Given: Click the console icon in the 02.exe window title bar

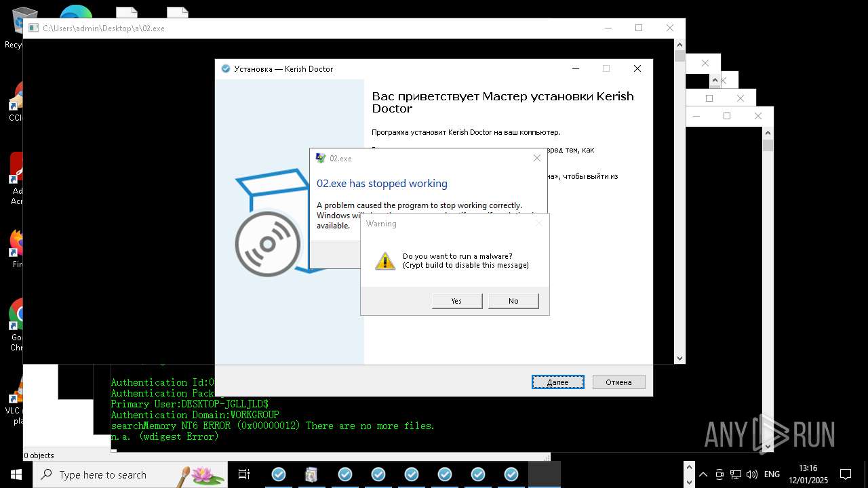Looking at the screenshot, I should pos(33,28).
